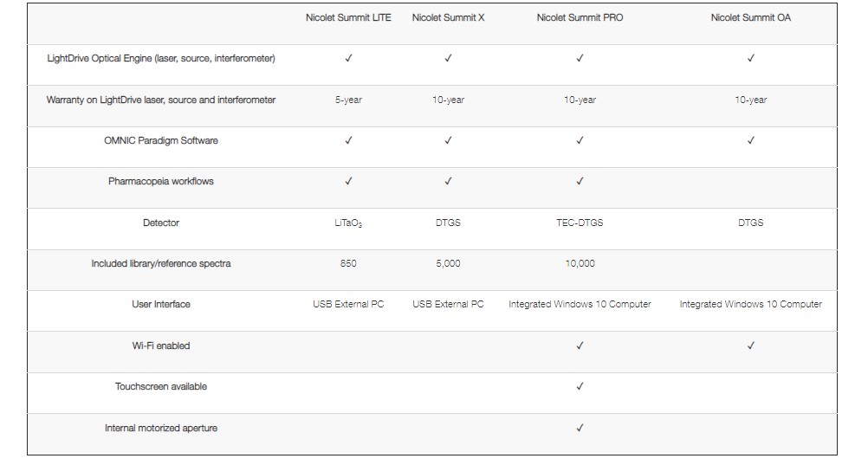Image resolution: width=868 pixels, height=465 pixels.
Task: Click the Included library/reference spectra label
Action: (x=161, y=263)
